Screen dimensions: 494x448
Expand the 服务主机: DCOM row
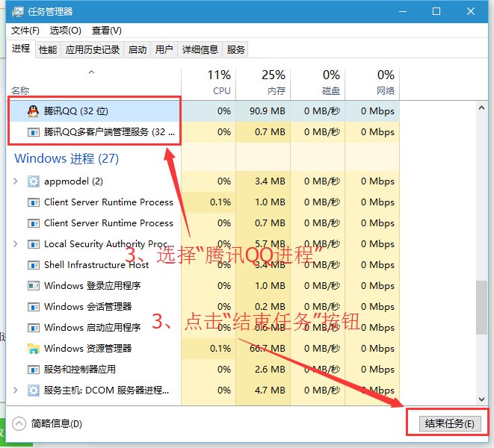click(x=15, y=391)
